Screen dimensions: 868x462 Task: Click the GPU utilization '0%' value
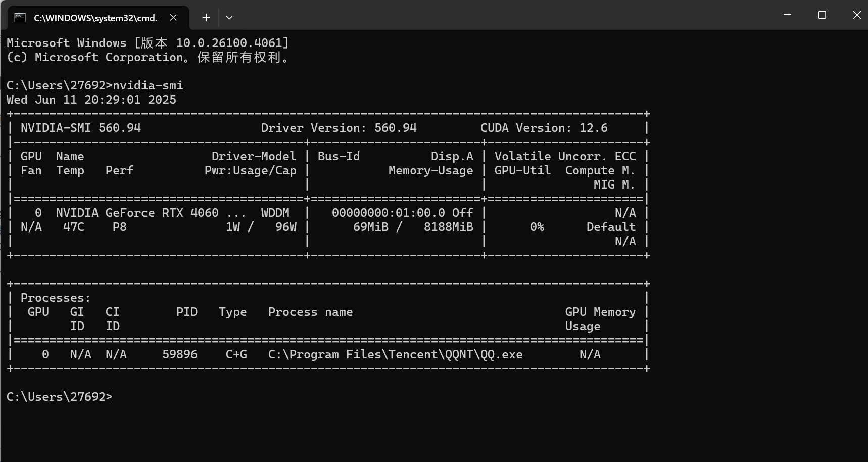(x=537, y=227)
